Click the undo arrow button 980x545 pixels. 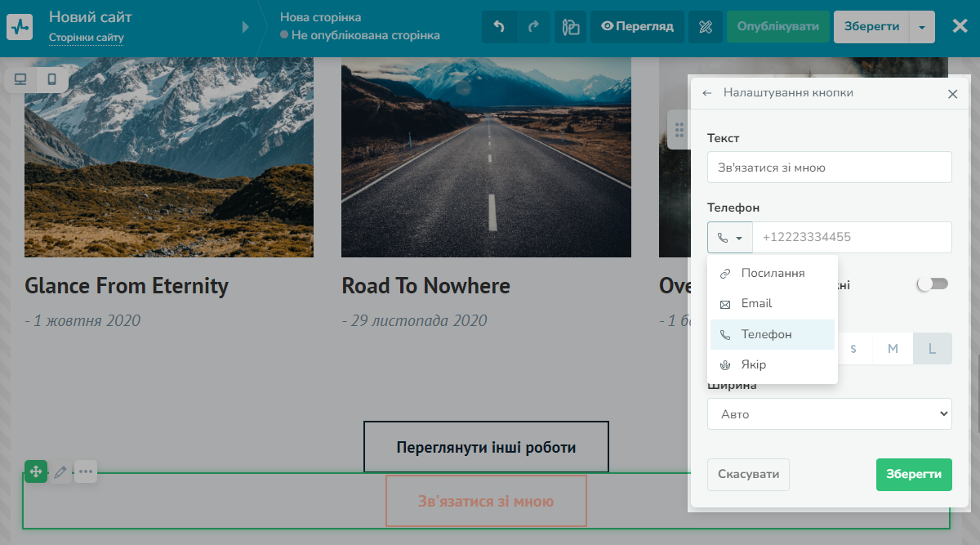coord(499,26)
